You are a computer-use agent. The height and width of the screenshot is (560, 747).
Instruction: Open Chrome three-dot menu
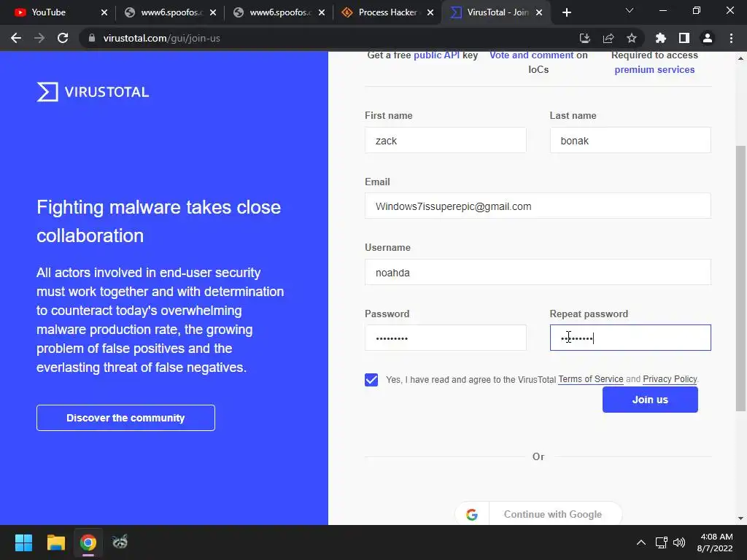tap(731, 38)
